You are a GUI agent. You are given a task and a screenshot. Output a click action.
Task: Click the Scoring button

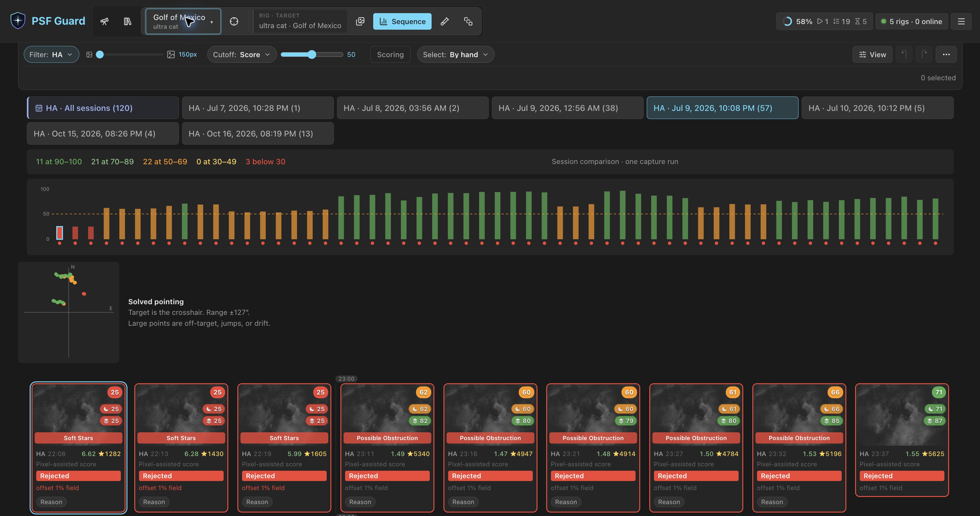[x=390, y=54]
